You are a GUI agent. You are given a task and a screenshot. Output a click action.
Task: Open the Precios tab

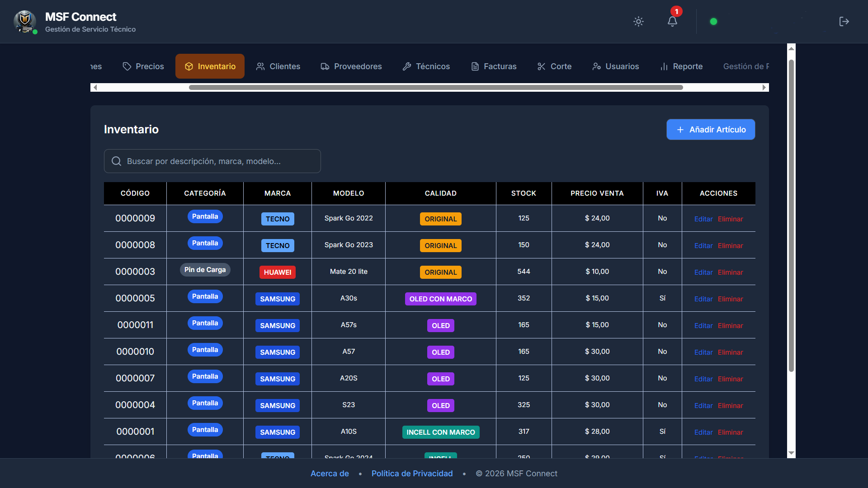[x=143, y=66]
